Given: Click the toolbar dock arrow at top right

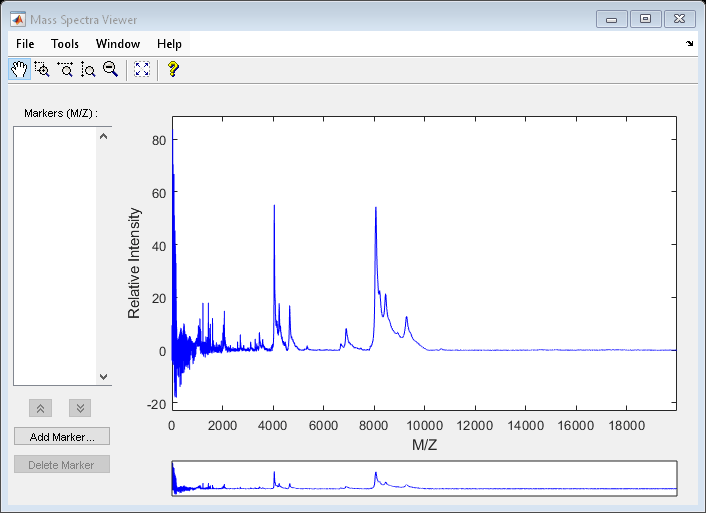Looking at the screenshot, I should coord(689,44).
